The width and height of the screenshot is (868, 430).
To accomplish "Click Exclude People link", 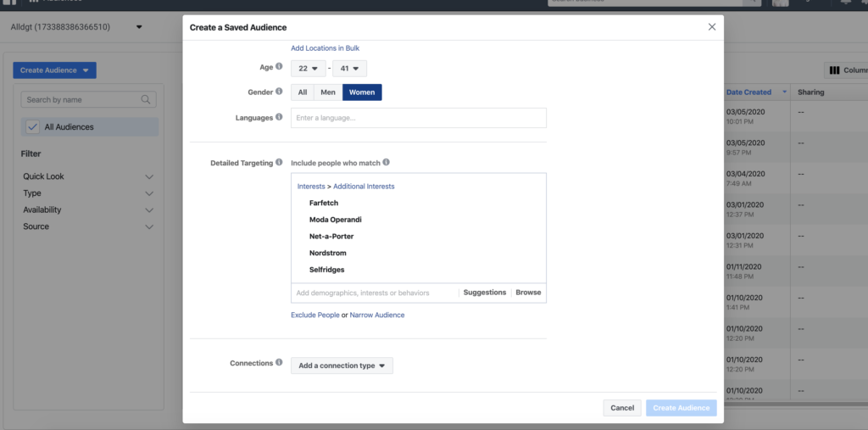I will point(315,315).
